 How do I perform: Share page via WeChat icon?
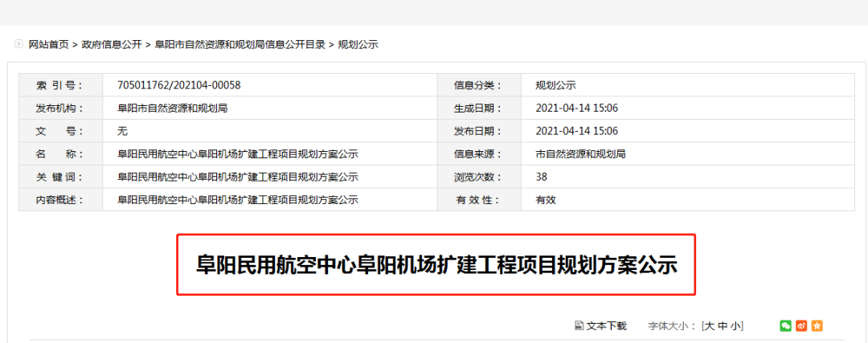(x=785, y=326)
